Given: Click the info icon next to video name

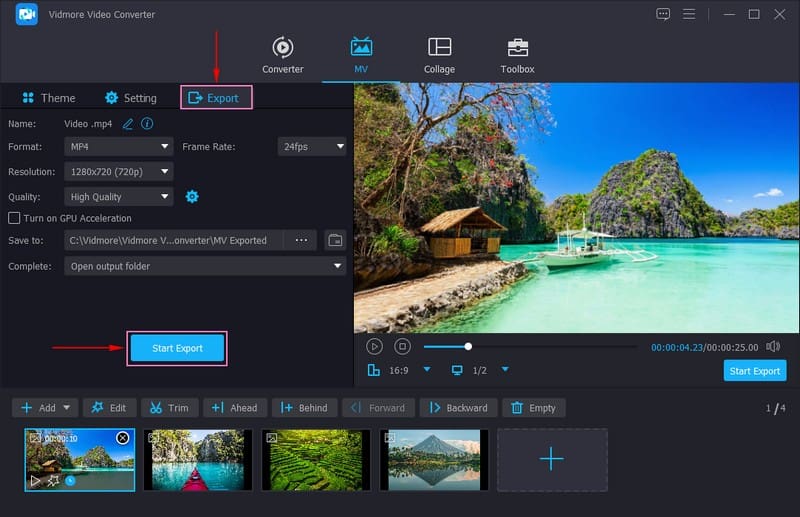Looking at the screenshot, I should coord(147,124).
